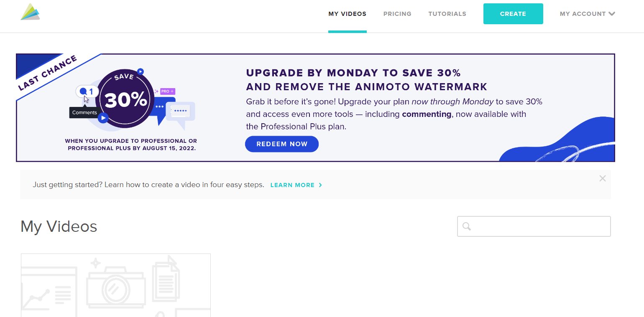Click the blue play icon below Comments tooltip
Viewport: 644px width, 317px height.
pos(103,118)
